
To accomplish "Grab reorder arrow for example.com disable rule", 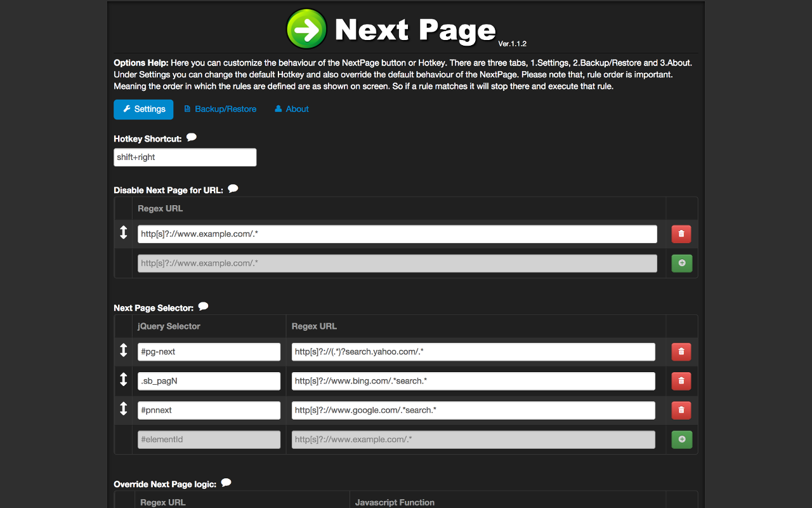I will point(124,233).
